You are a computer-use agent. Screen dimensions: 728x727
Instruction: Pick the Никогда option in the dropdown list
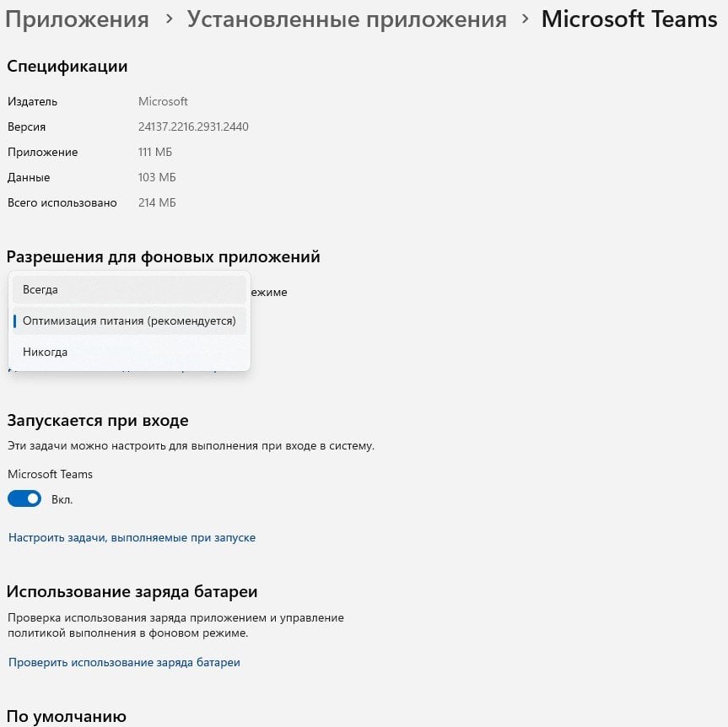(x=129, y=352)
